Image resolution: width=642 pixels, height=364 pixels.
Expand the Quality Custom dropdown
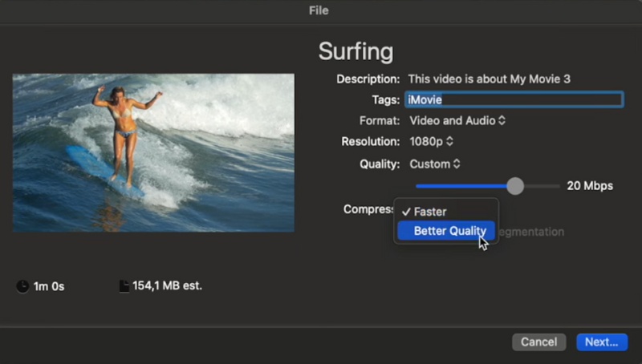point(435,164)
